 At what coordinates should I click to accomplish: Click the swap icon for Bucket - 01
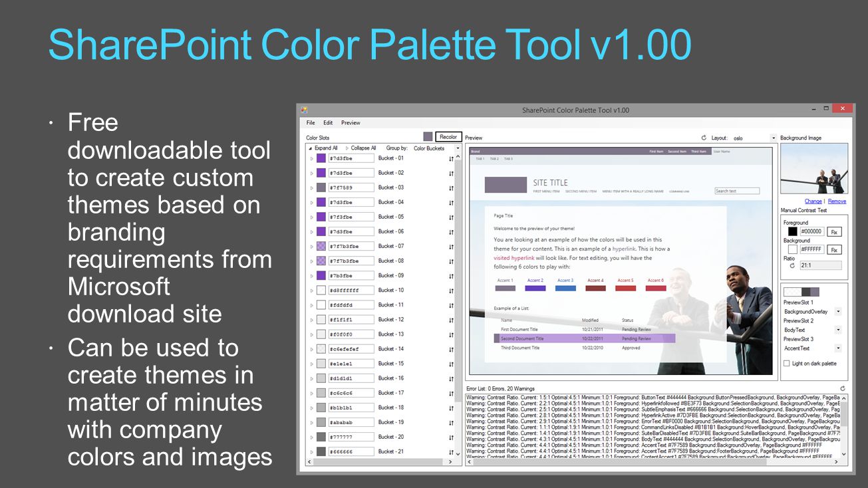[x=451, y=159]
